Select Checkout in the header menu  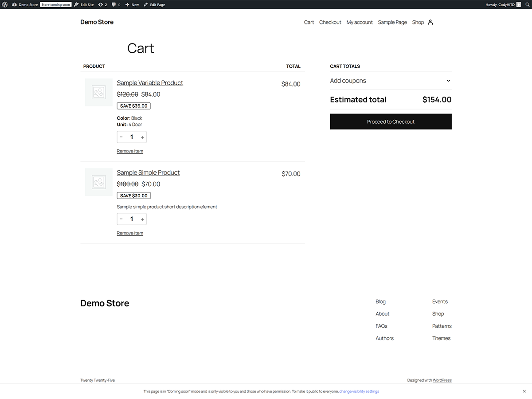coord(330,22)
